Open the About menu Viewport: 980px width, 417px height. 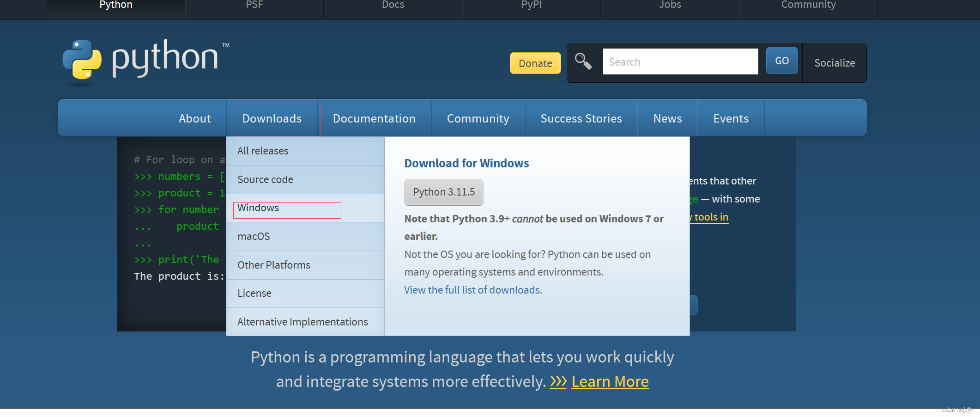click(x=195, y=118)
